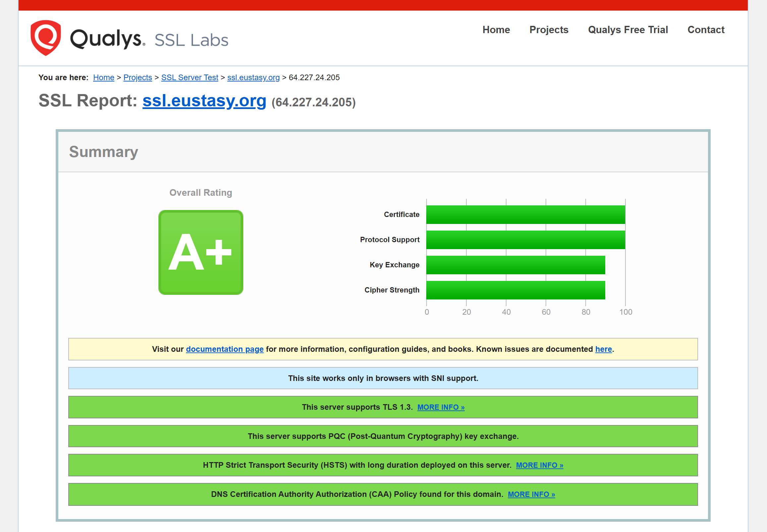Click the '20' axis label on chart
Screen dimensions: 767x532
click(x=466, y=312)
